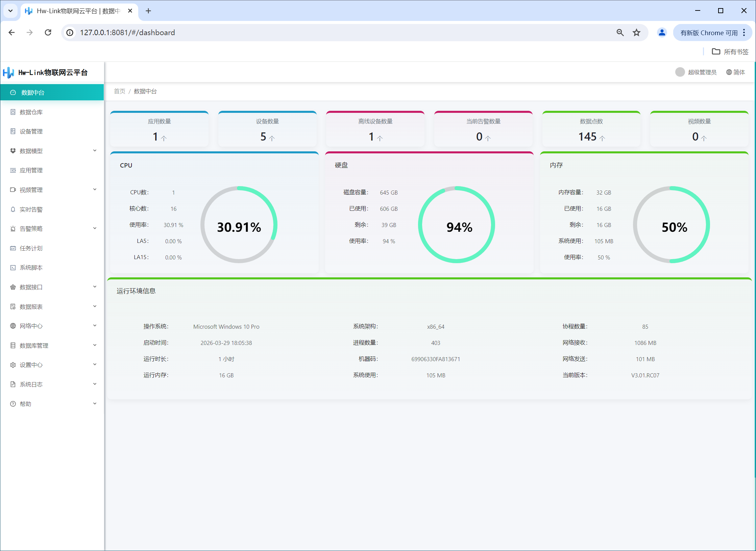Open the 设置中心 sidebar menu
This screenshot has width=756, height=551.
[x=31, y=365]
